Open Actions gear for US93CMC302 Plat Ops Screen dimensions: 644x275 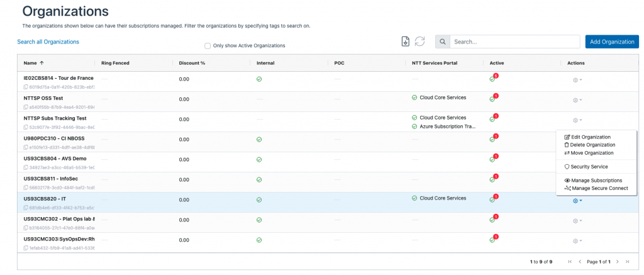(577, 221)
